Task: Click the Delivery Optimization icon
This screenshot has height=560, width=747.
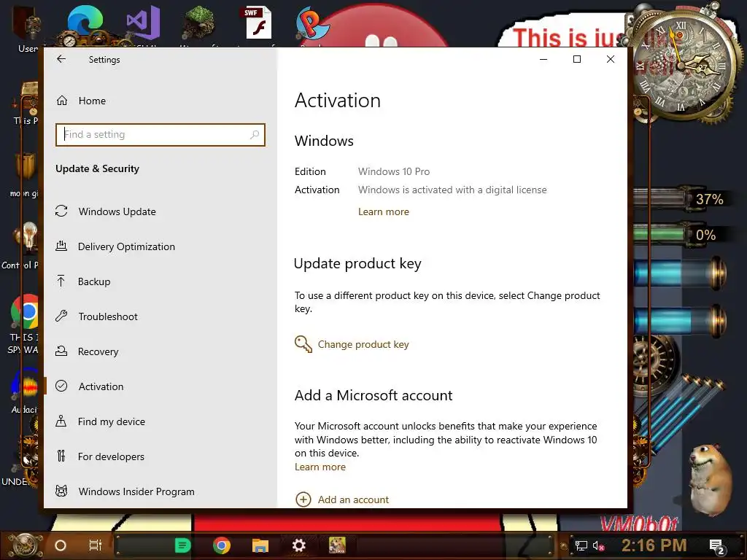Action: (61, 246)
